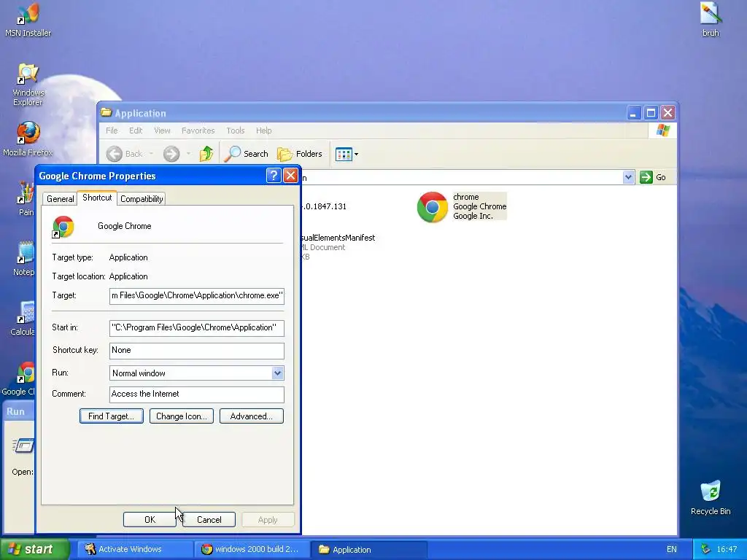This screenshot has height=560, width=747.
Task: Close the Google Chrome Properties dialog
Action: 290,176
